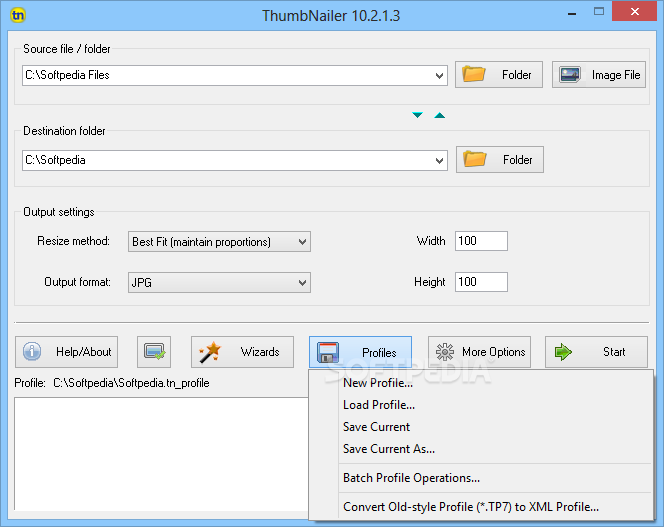Select Convert Old-style Profile to XML Profile
Viewport: 664px width, 527px height.
481,507
